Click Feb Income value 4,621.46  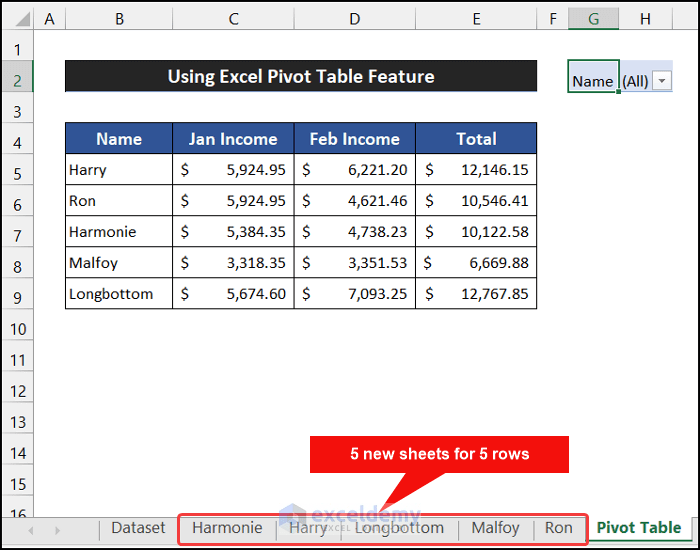point(355,200)
